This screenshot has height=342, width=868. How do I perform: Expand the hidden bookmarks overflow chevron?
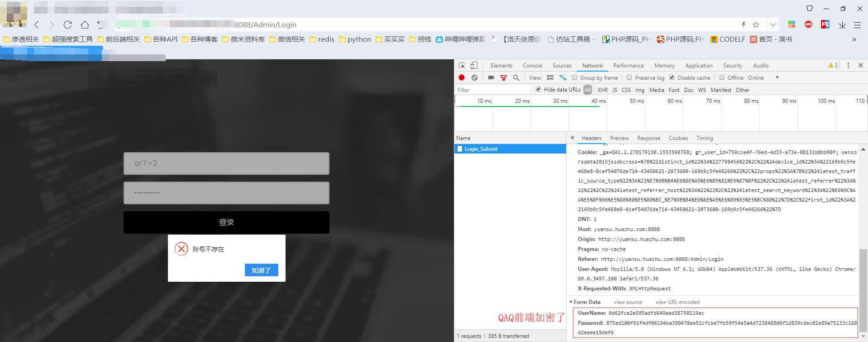(x=854, y=39)
